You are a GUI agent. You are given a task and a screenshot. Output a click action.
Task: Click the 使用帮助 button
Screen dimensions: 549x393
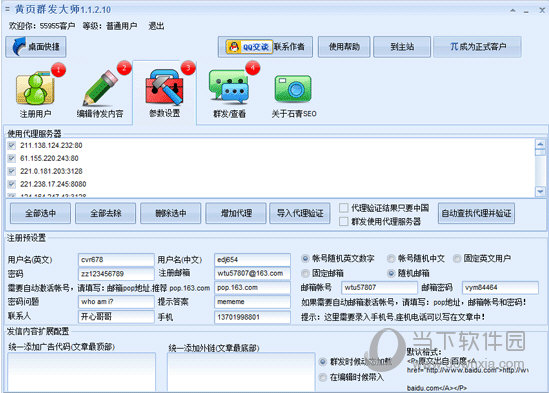pos(344,47)
